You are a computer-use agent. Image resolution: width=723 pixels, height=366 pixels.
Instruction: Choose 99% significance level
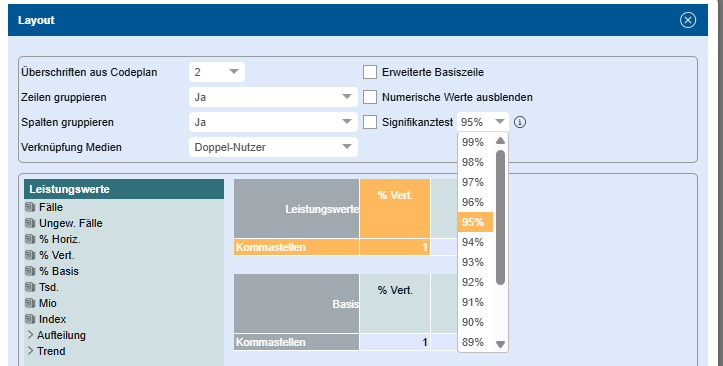[475, 142]
